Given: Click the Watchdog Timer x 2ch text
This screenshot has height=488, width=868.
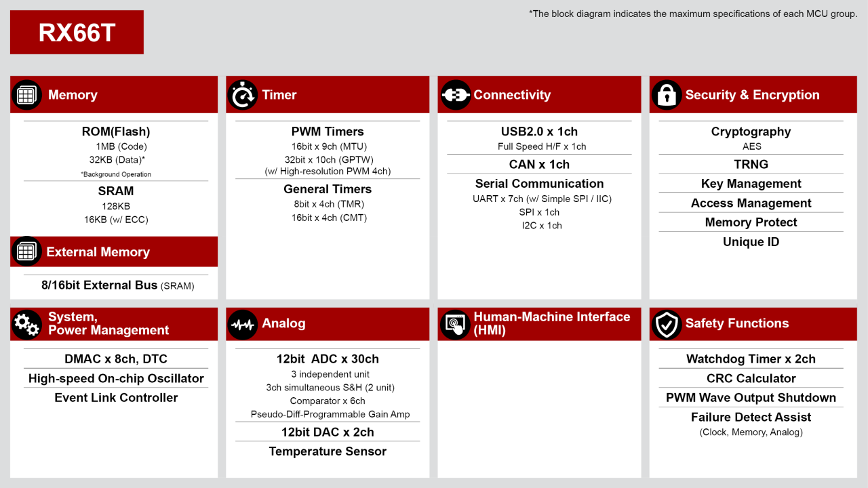Looking at the screenshot, I should click(x=751, y=359).
